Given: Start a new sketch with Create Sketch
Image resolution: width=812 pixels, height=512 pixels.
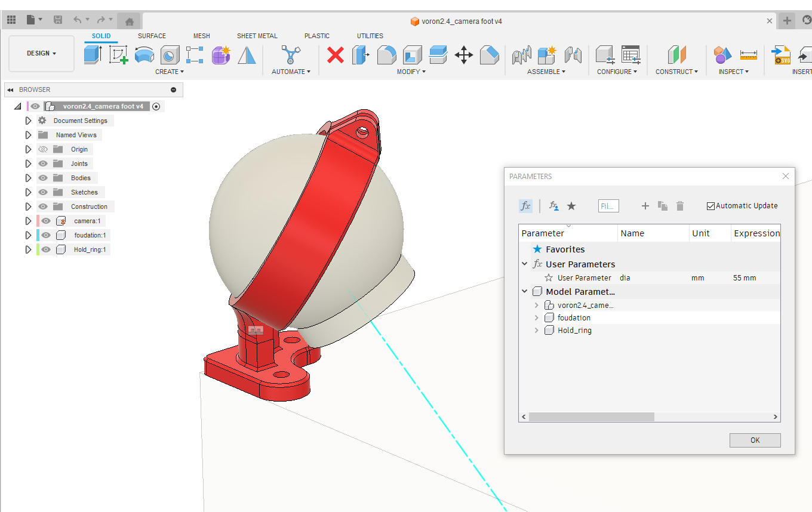Looking at the screenshot, I should [x=118, y=55].
